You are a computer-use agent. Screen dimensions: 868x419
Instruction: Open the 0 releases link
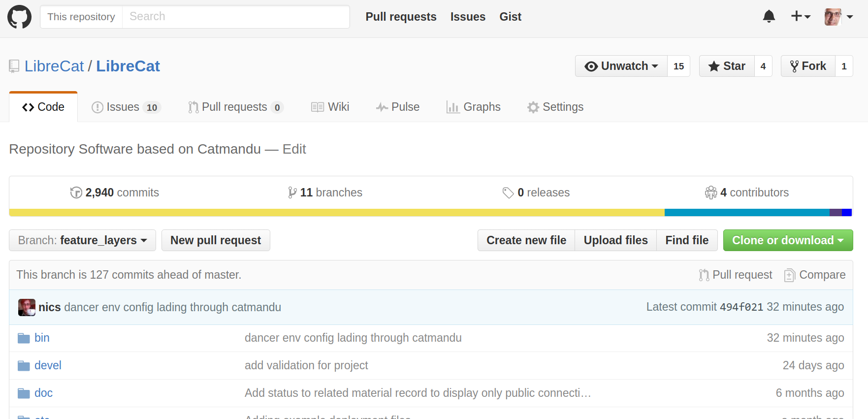tap(536, 193)
